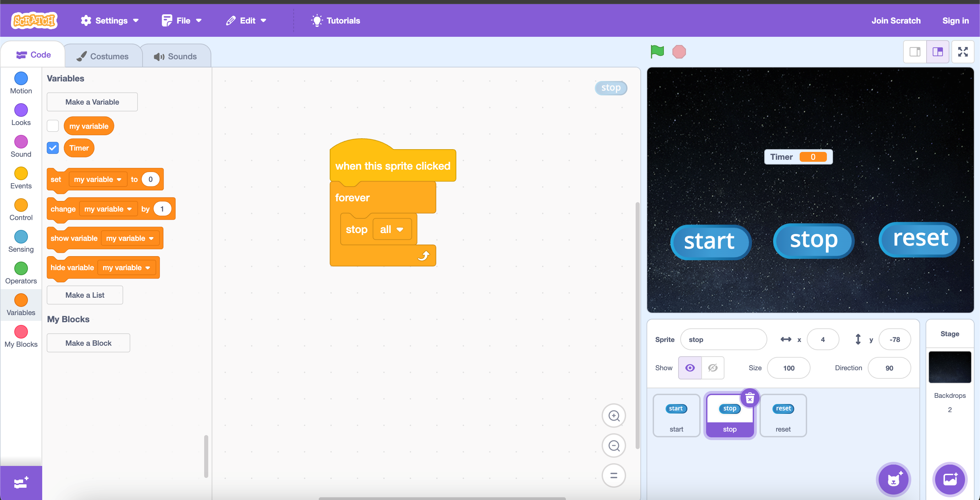Delete the stop sprite with trash icon
The image size is (980, 500).
point(750,398)
